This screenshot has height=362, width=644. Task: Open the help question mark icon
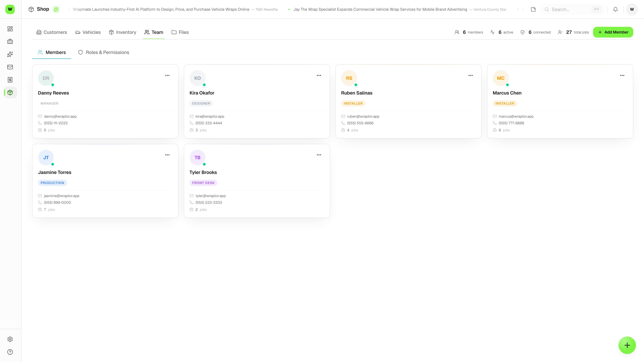coord(10,352)
